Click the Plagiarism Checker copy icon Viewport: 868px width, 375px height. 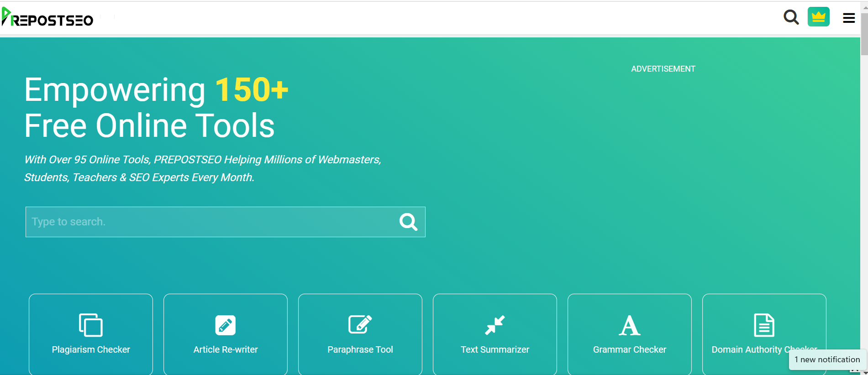(91, 325)
